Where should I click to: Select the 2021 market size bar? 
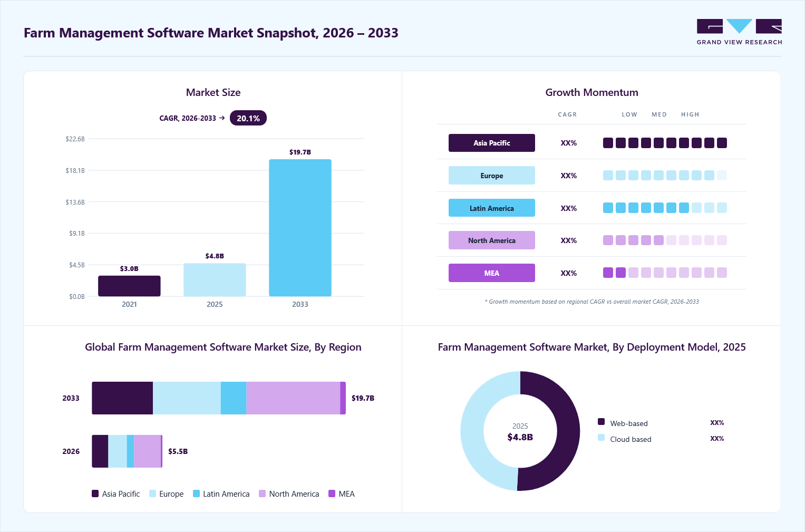coord(129,286)
